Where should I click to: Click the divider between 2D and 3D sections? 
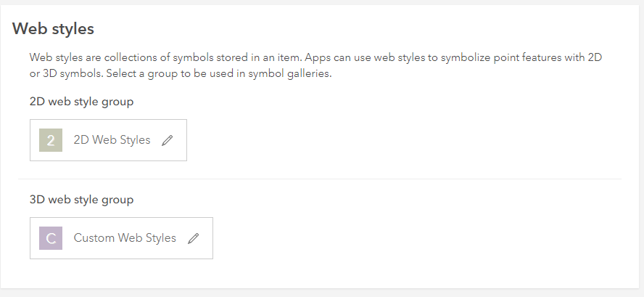tap(319, 179)
